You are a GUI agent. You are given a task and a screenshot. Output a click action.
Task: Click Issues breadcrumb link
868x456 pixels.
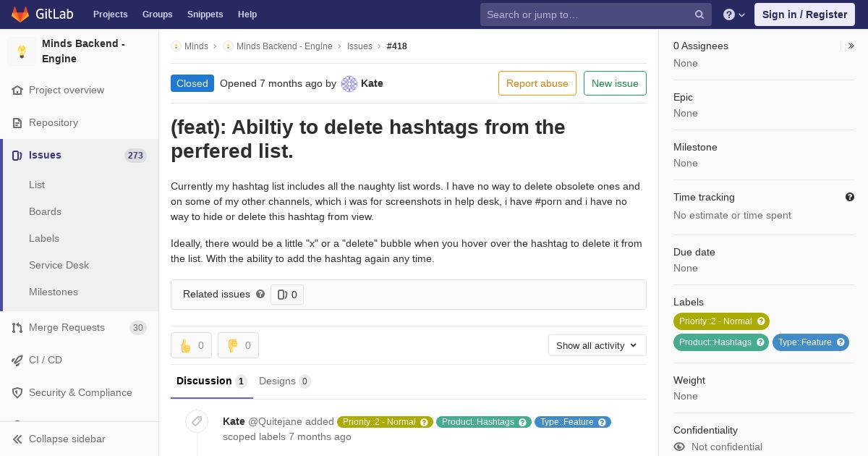pos(359,46)
